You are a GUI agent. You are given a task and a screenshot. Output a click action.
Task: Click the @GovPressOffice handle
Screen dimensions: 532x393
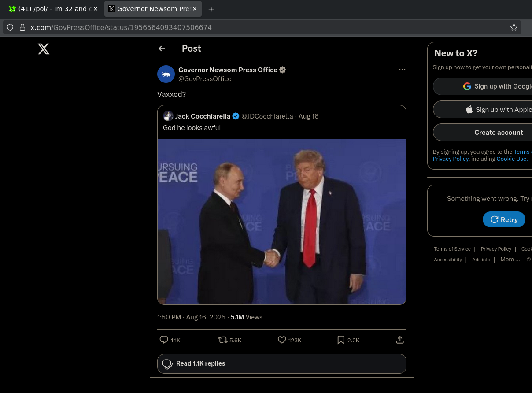coord(205,78)
